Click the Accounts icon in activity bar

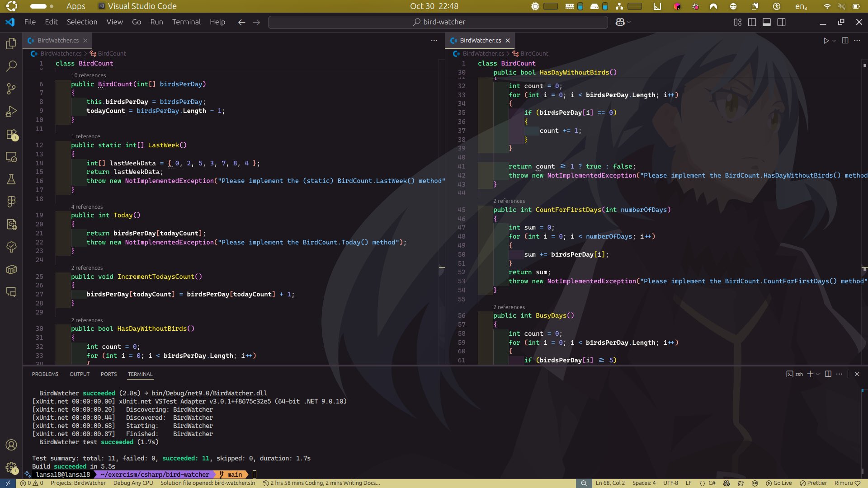pos(11,445)
